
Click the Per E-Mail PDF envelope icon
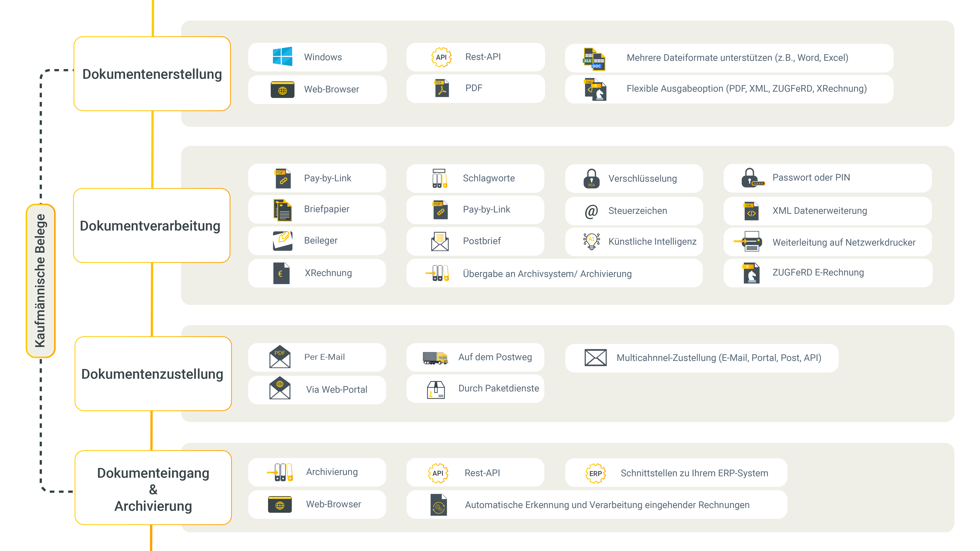[280, 357]
